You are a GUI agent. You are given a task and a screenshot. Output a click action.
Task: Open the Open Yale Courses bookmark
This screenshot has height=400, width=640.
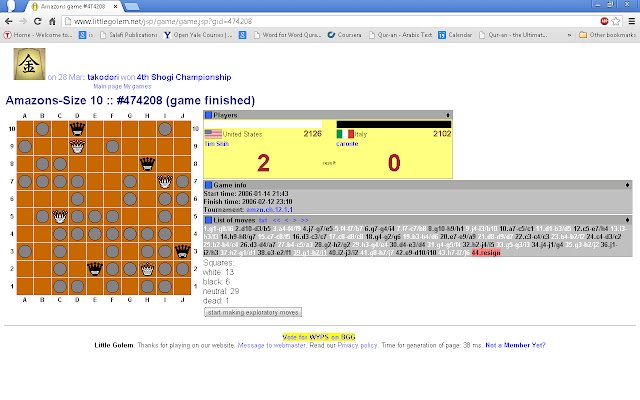coord(198,35)
